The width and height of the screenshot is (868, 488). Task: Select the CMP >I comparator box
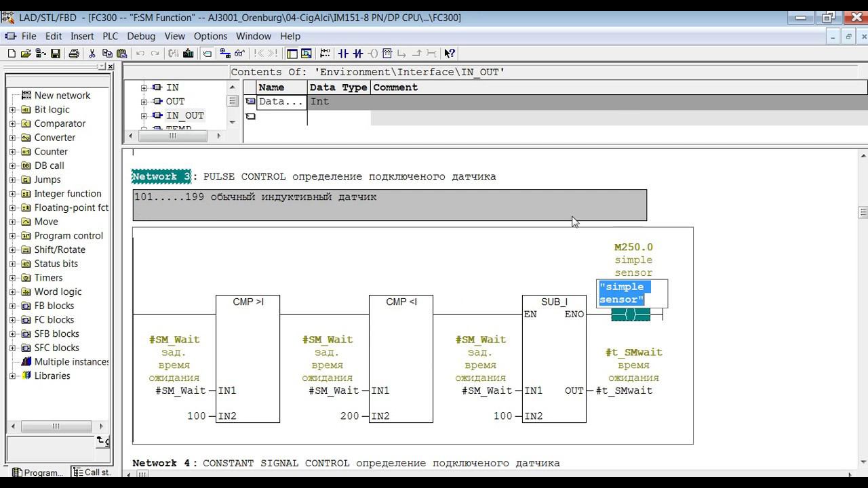[248, 359]
